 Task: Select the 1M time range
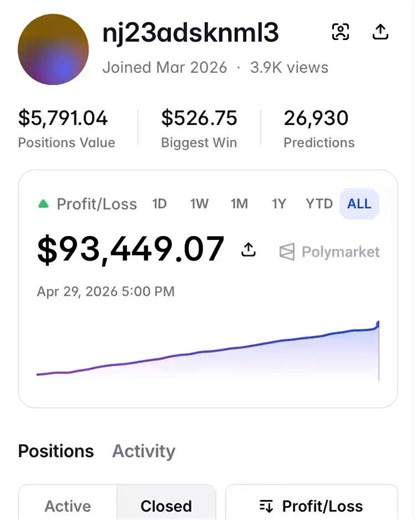(239, 204)
